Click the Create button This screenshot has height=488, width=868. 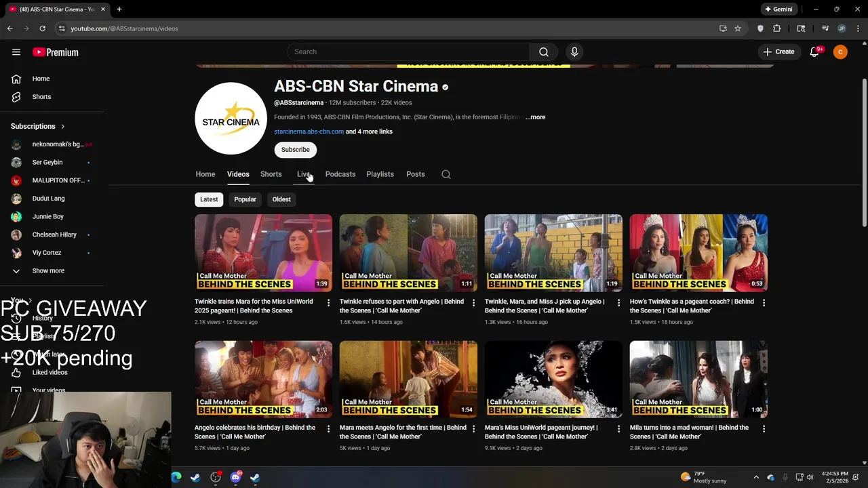(x=778, y=52)
